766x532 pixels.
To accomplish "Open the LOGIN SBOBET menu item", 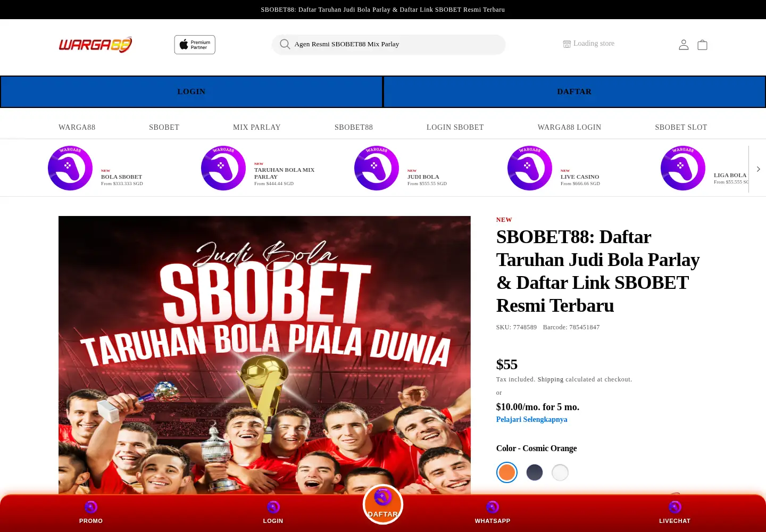I will coord(455,128).
